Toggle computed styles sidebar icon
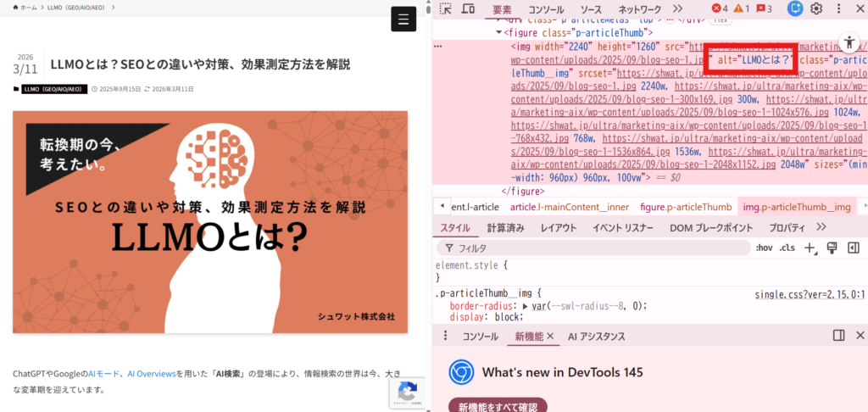This screenshot has width=868, height=412. [x=853, y=248]
